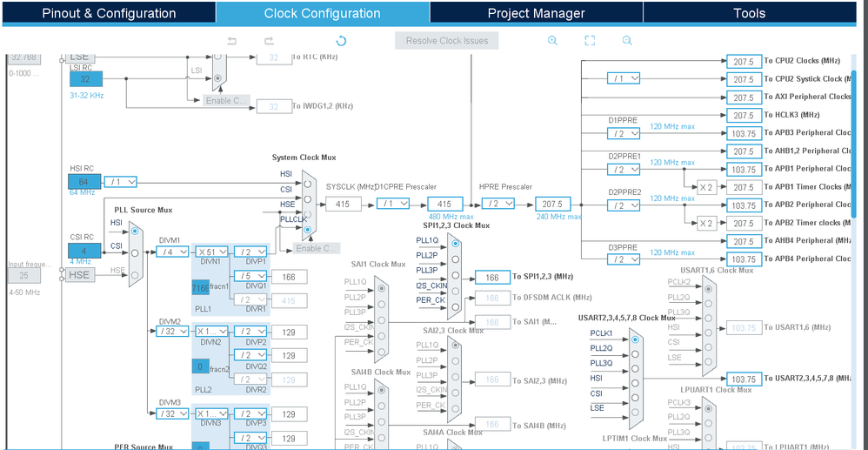Image resolution: width=868 pixels, height=450 pixels.
Task: Click the HSI RC 64 value field
Action: (x=84, y=181)
